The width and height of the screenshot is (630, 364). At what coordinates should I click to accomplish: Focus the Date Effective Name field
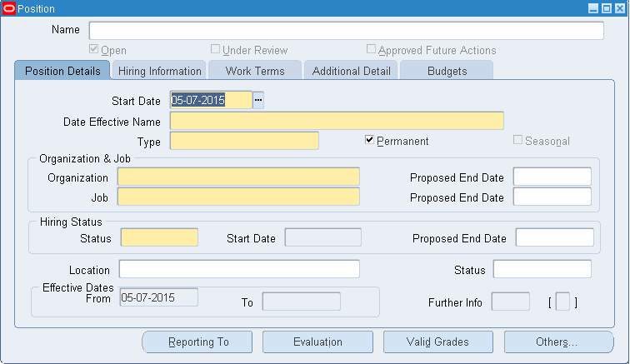click(337, 121)
